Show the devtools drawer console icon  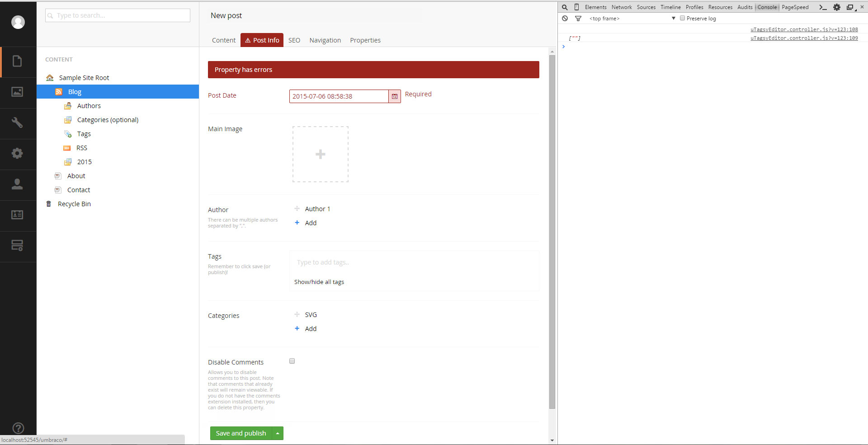(x=823, y=7)
